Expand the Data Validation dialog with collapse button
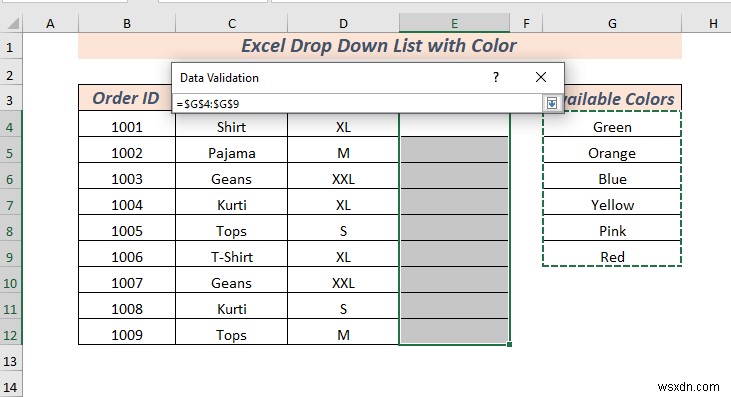This screenshot has width=731, height=397. [x=552, y=103]
